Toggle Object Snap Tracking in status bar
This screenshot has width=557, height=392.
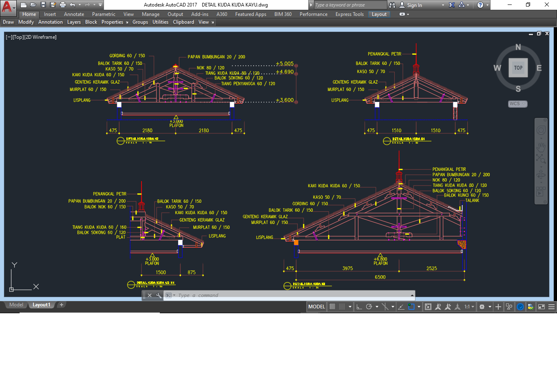pyautogui.click(x=401, y=307)
